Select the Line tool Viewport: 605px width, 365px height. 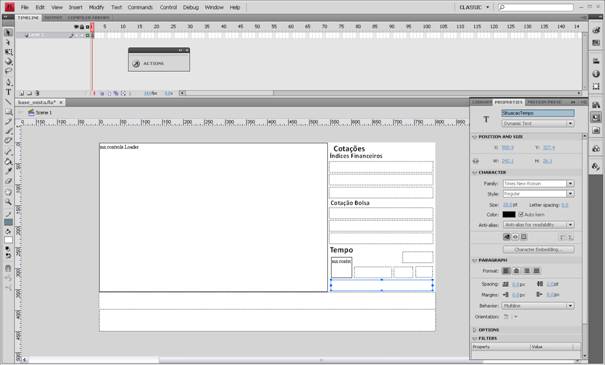click(x=8, y=102)
